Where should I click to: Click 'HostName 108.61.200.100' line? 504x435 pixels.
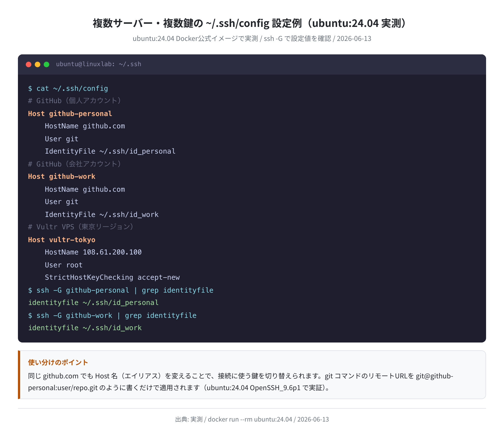[x=93, y=252]
